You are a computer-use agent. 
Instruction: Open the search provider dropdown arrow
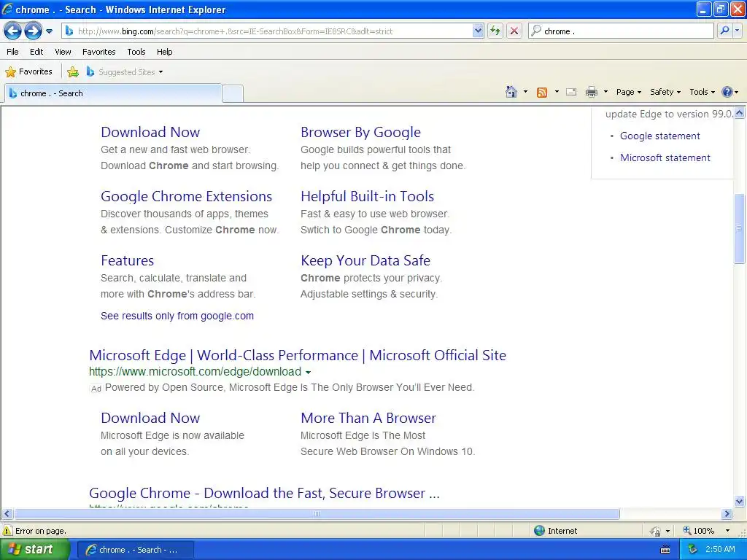point(737,31)
